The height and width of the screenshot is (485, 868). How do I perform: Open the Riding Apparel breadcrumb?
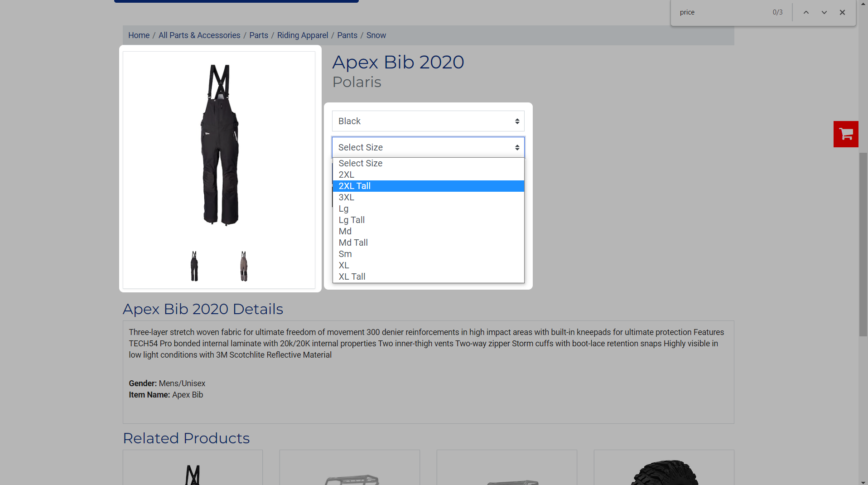(x=303, y=35)
